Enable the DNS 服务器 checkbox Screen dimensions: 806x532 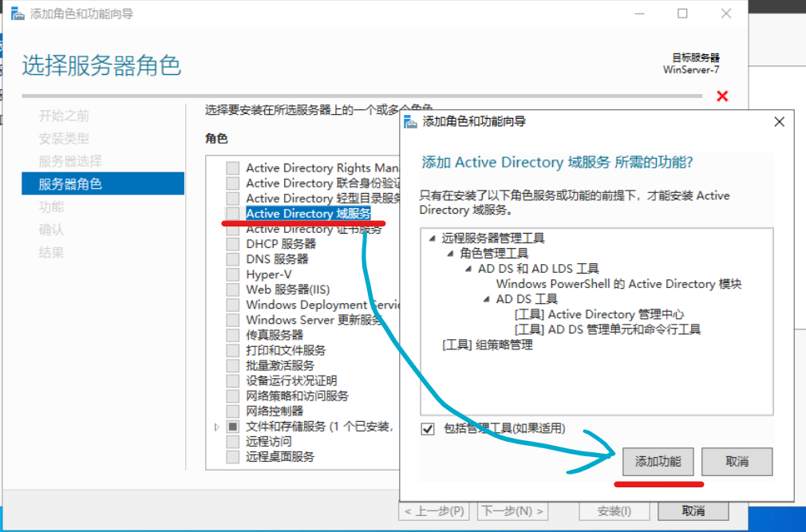(233, 259)
